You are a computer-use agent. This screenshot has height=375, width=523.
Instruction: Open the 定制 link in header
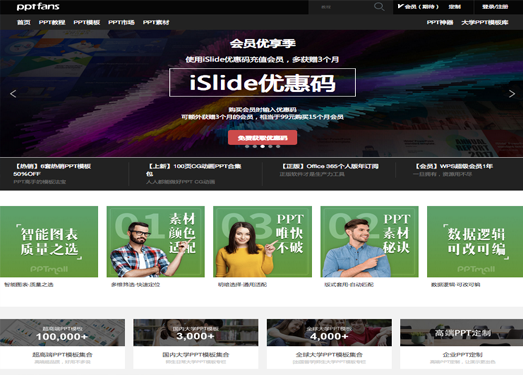455,7
